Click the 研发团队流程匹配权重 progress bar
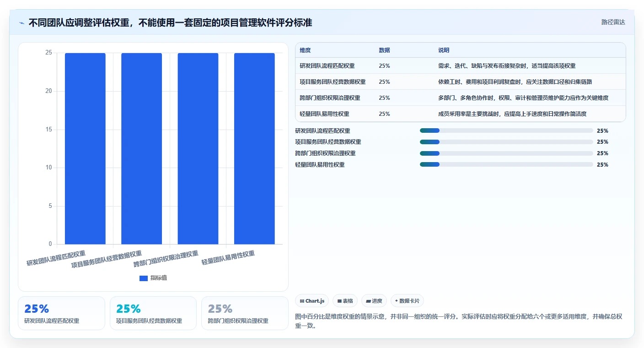 506,130
